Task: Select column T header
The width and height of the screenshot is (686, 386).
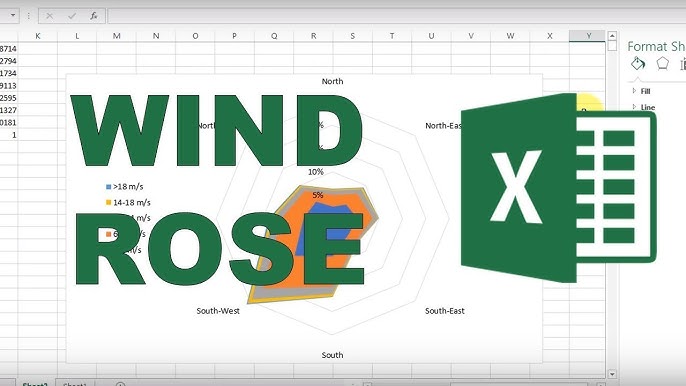Action: (x=392, y=36)
